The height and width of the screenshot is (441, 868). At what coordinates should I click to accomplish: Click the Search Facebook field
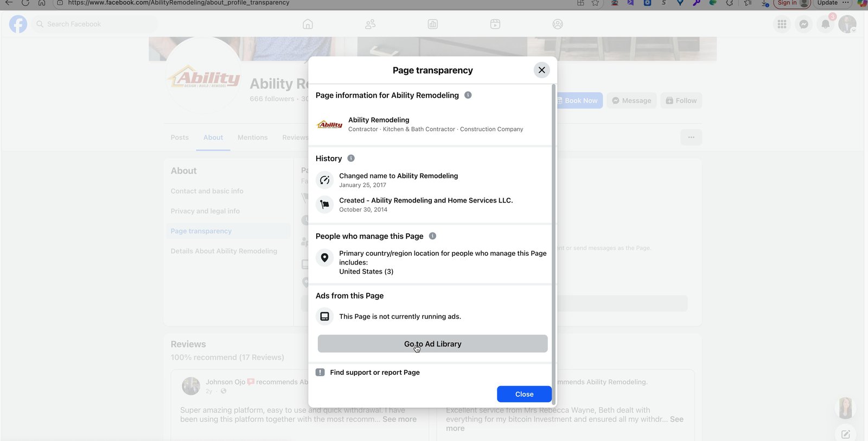click(x=95, y=24)
